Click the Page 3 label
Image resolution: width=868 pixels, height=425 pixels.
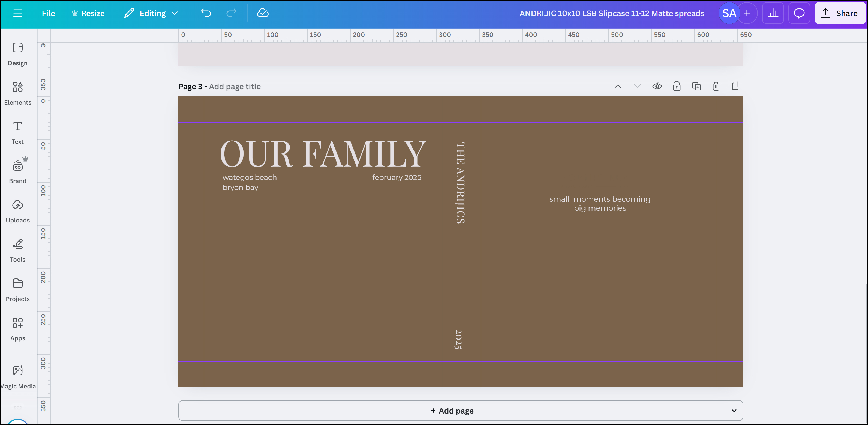coord(190,86)
